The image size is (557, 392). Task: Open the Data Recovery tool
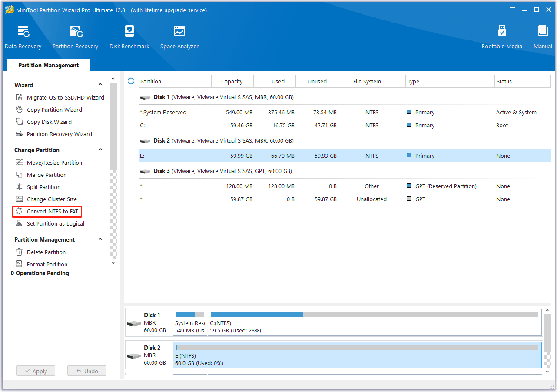pyautogui.click(x=23, y=37)
